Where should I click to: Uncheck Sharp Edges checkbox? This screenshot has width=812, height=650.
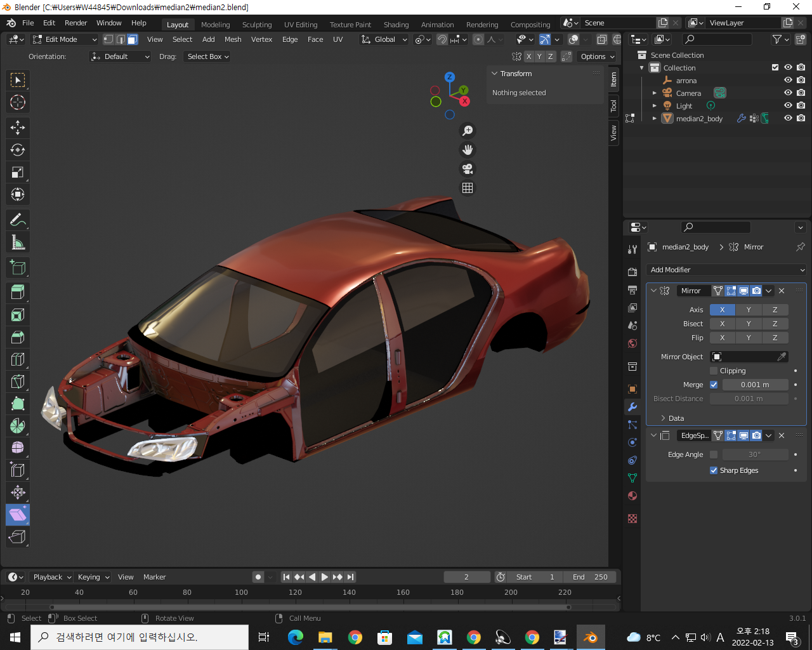click(x=714, y=470)
